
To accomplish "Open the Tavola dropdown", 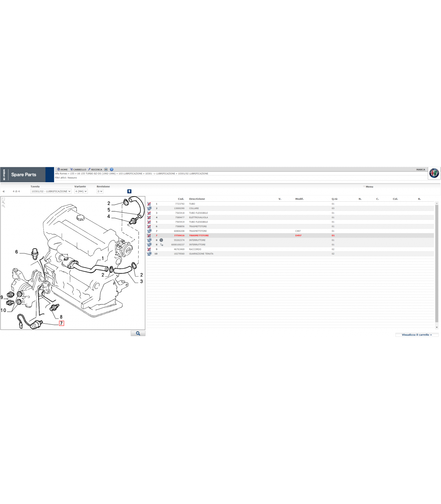I will tap(51, 191).
